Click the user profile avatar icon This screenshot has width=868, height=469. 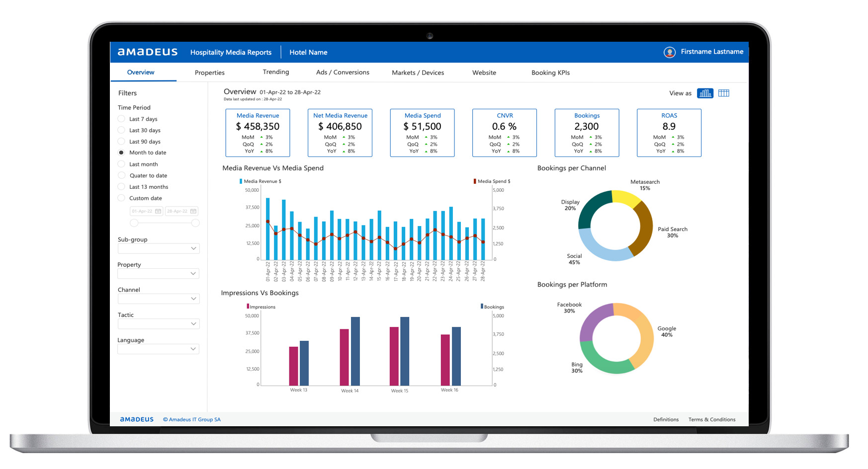pos(670,52)
